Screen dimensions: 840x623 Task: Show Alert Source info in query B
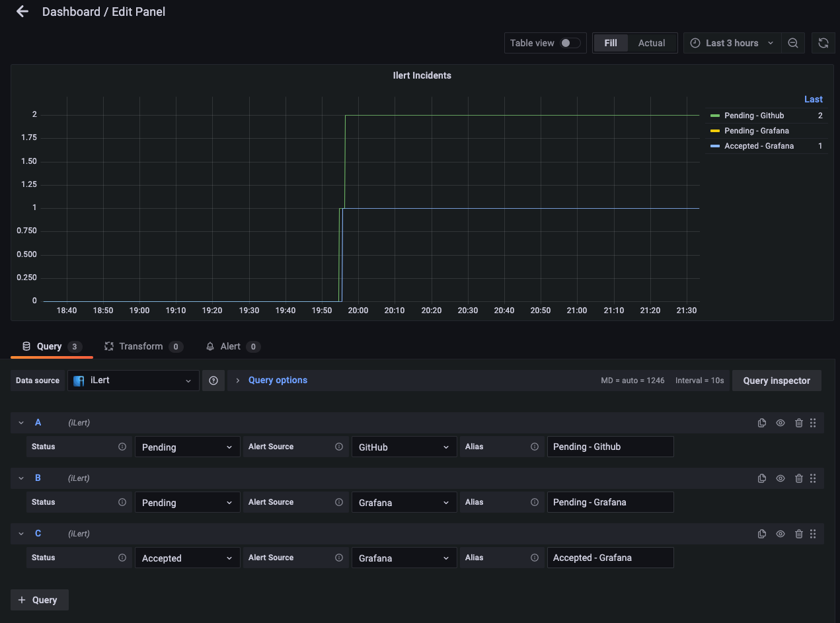(x=339, y=502)
